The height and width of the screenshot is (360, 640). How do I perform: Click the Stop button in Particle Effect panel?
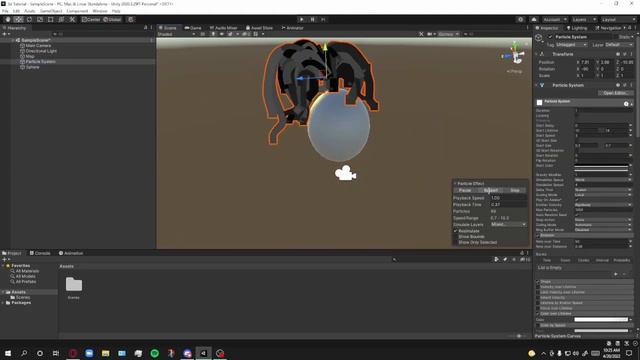[515, 190]
